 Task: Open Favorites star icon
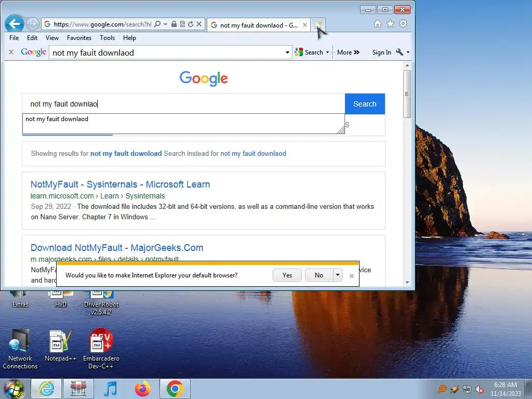[391, 24]
